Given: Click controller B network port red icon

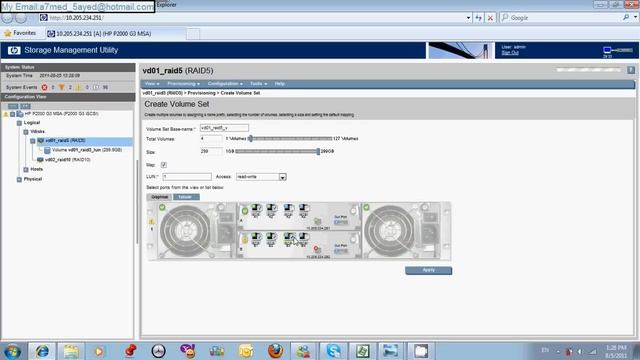Looking at the screenshot, I should point(317,249).
